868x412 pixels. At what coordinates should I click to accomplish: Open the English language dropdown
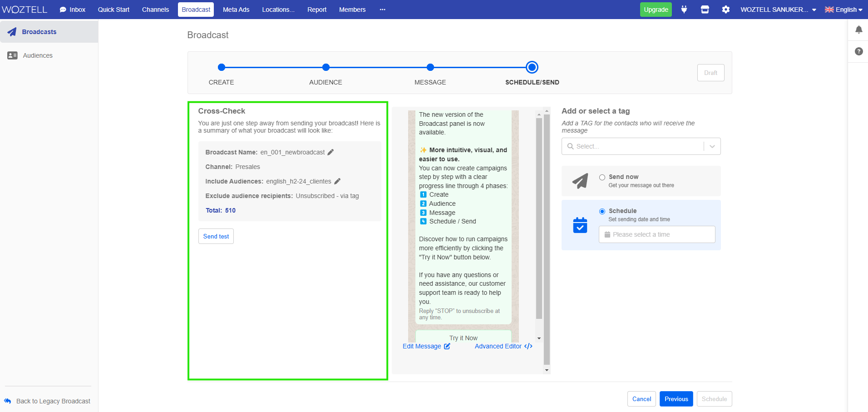[843, 10]
